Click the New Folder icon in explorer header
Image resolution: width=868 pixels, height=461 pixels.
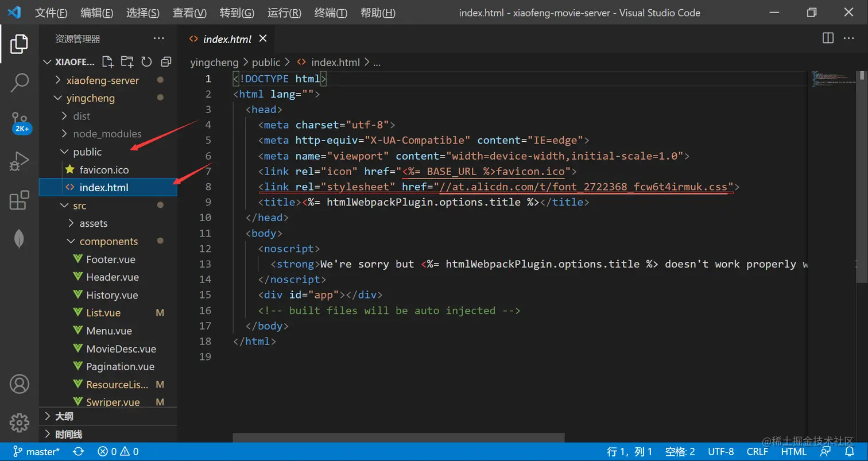click(127, 61)
